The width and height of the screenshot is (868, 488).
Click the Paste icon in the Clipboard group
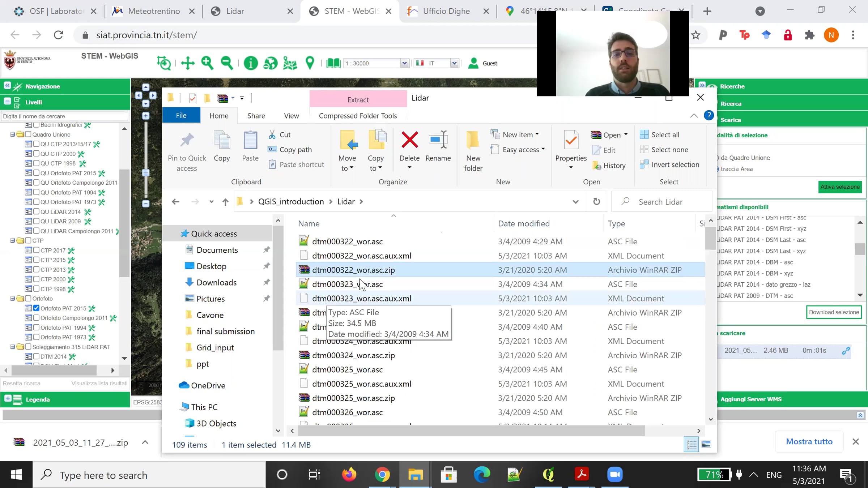(250, 140)
